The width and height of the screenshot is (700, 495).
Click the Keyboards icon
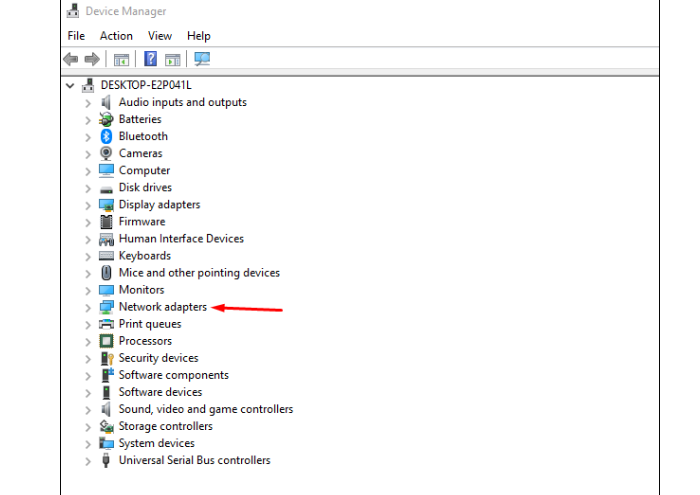106,256
